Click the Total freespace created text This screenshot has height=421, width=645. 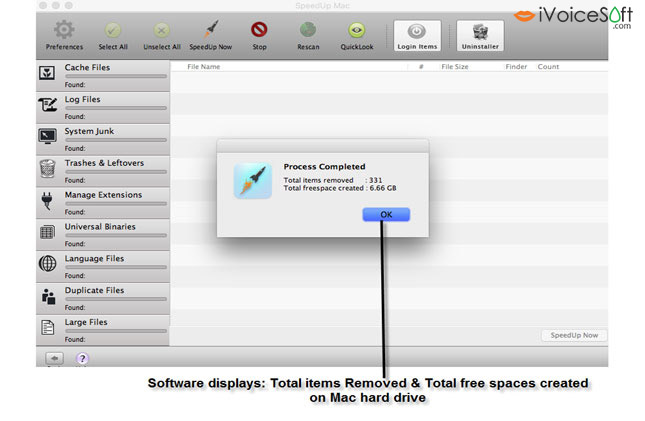324,188
